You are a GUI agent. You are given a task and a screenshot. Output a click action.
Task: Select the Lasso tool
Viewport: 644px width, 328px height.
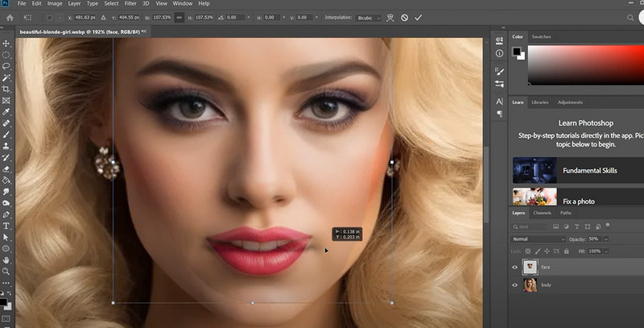click(6, 66)
